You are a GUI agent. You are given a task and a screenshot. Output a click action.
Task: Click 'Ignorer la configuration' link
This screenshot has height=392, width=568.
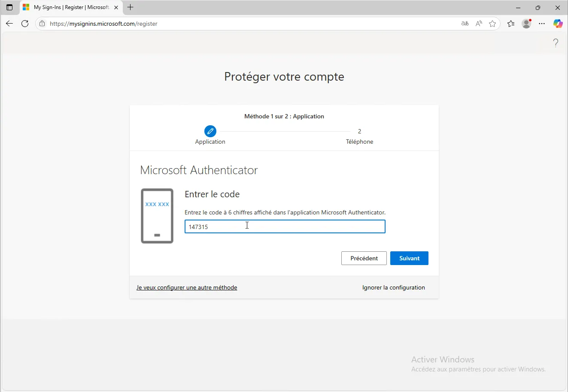[393, 287]
